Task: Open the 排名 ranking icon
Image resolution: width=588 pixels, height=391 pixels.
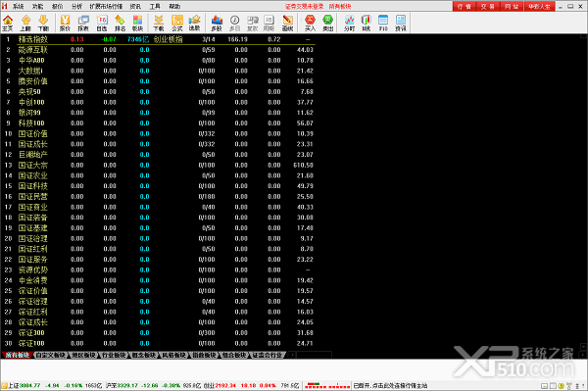Action: pos(120,23)
